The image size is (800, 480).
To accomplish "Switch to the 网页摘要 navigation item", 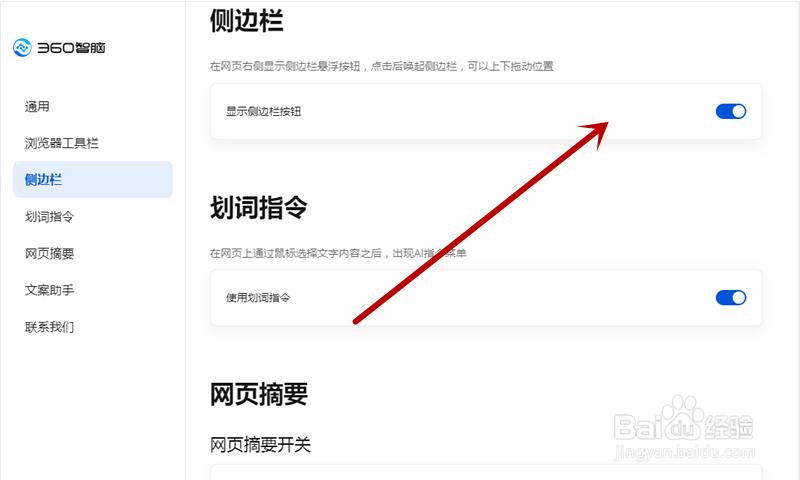I will [x=49, y=254].
